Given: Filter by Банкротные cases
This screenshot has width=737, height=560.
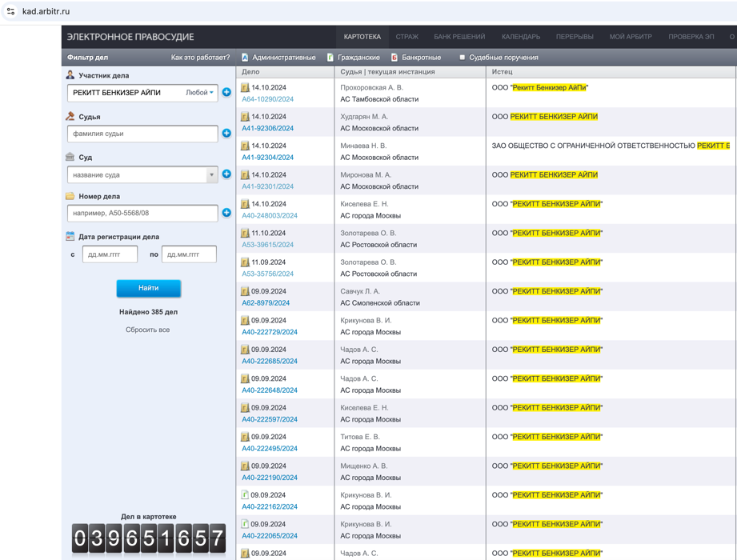Looking at the screenshot, I should pyautogui.click(x=416, y=58).
